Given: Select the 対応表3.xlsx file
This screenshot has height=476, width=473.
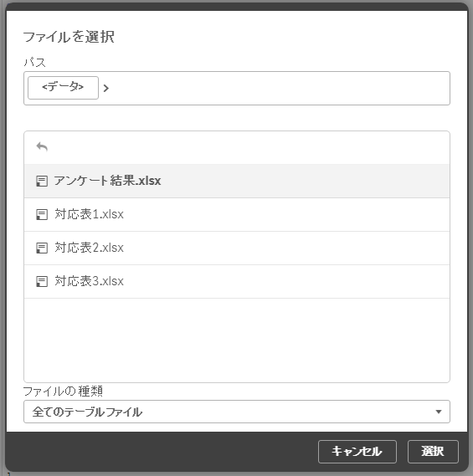Looking at the screenshot, I should coord(89,281).
